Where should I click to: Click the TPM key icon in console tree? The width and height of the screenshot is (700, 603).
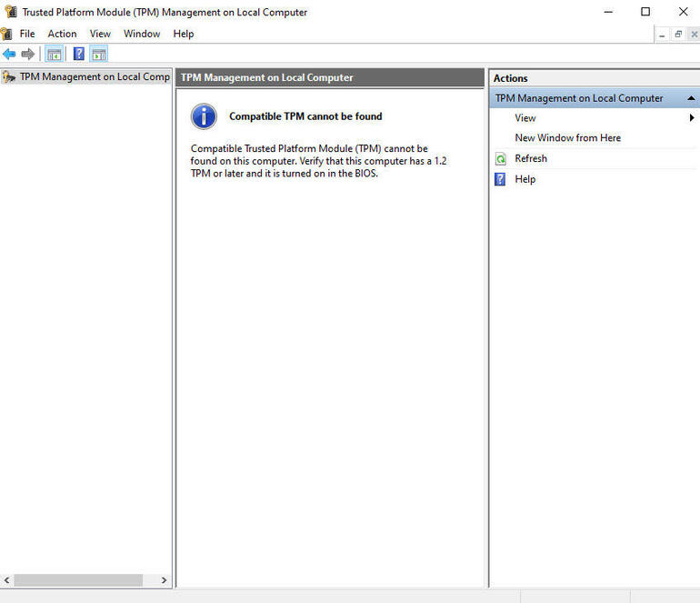pyautogui.click(x=8, y=76)
